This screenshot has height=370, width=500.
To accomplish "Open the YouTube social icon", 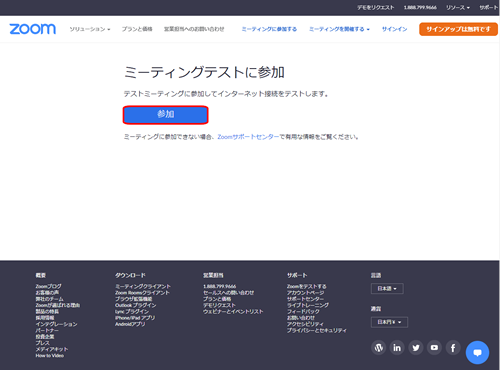I will (x=434, y=348).
